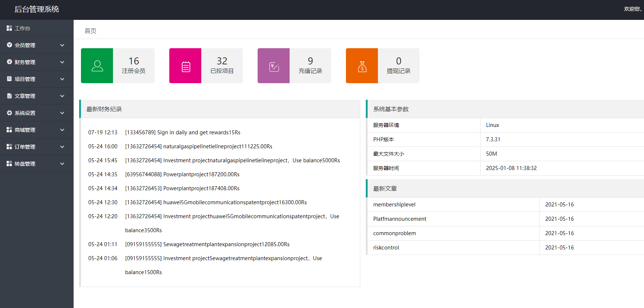This screenshot has height=308, width=644.
Task: Click the 16 注册会员 count card
Action: pos(134,66)
